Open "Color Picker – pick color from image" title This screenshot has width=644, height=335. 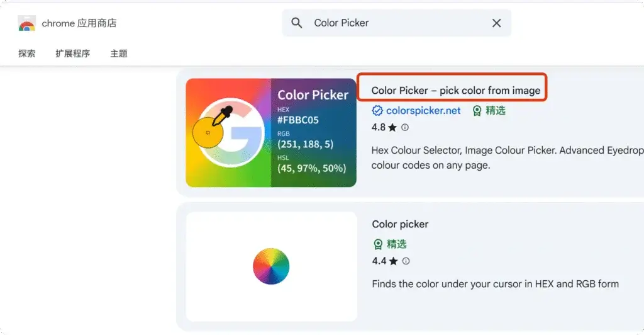coord(455,91)
